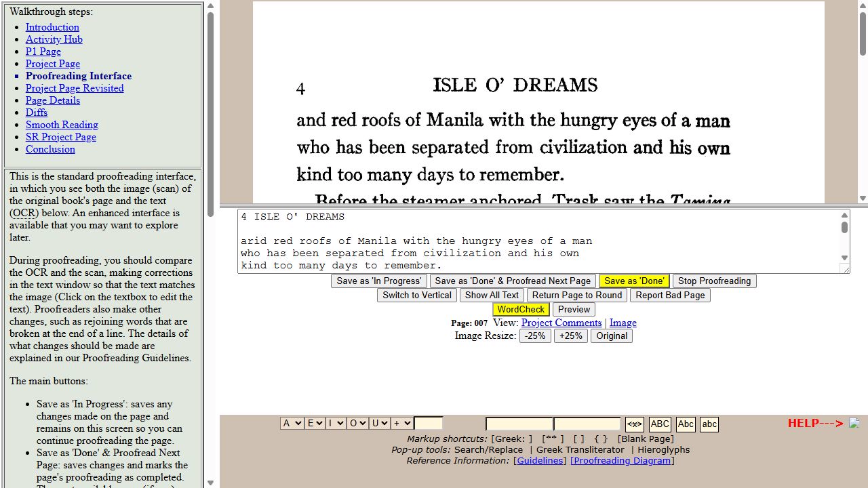Run WordCheck on the page

(521, 310)
